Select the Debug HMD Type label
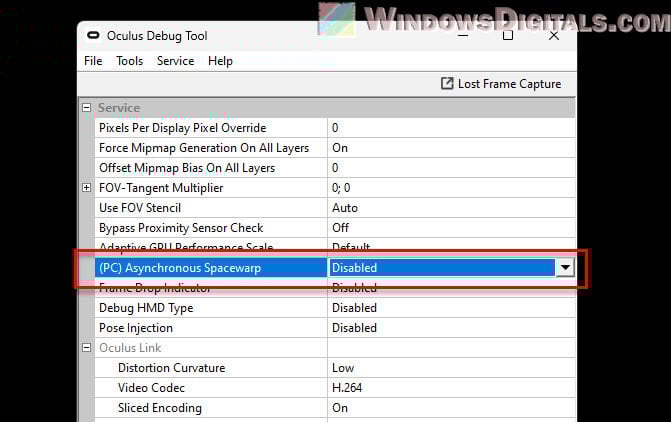 click(146, 308)
